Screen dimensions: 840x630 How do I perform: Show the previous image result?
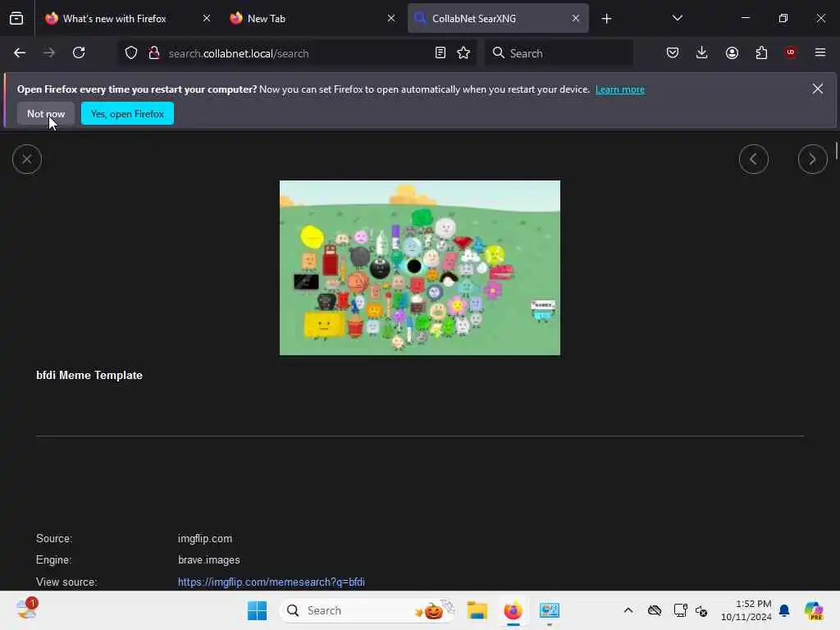click(754, 159)
